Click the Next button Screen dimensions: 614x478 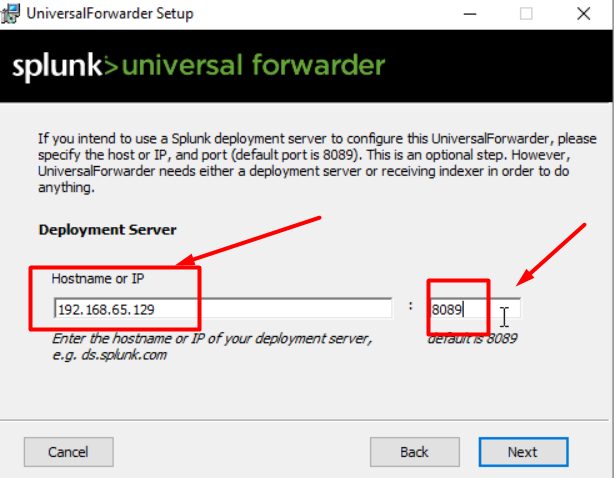524,452
